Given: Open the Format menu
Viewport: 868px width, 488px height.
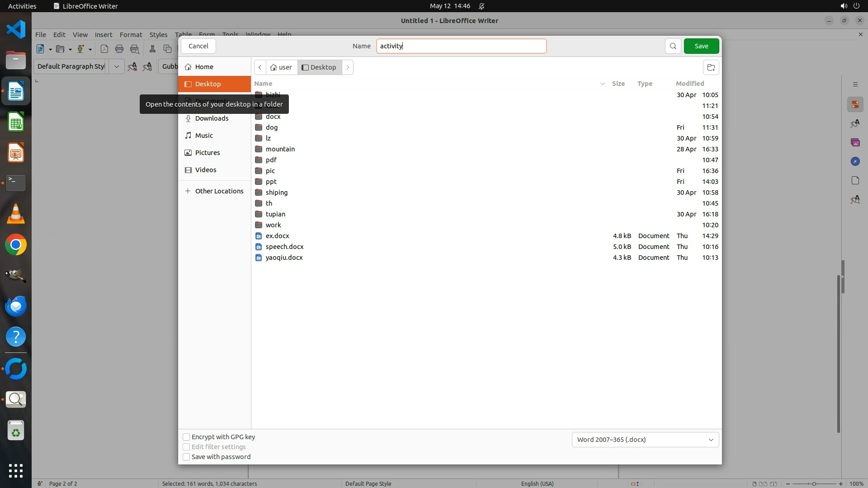Looking at the screenshot, I should [x=131, y=34].
